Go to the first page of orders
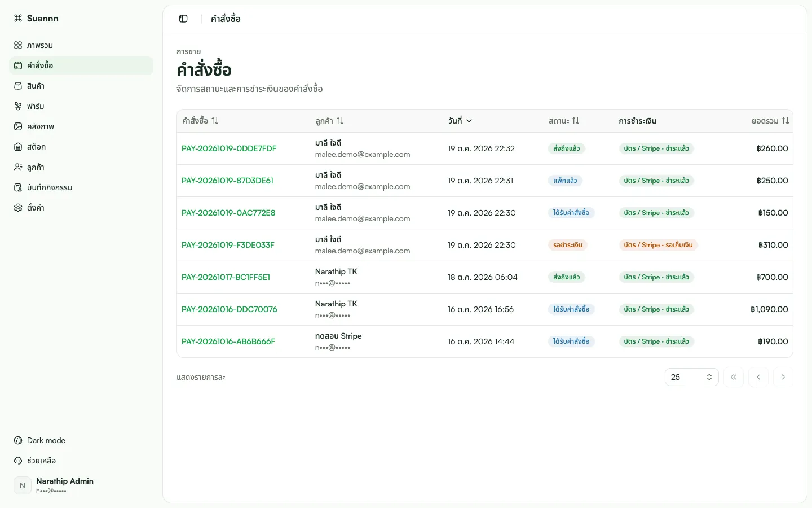This screenshot has height=508, width=812. point(734,377)
